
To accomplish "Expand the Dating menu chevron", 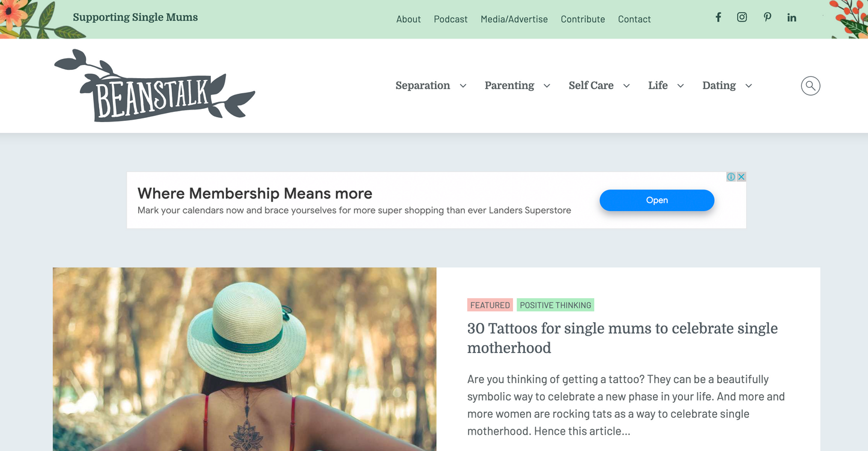I will (x=748, y=86).
